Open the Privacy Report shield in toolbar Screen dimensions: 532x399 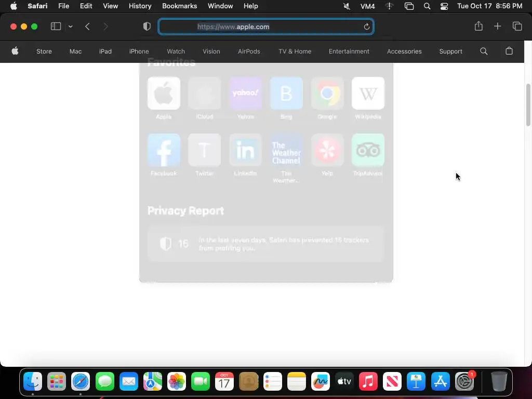147,26
